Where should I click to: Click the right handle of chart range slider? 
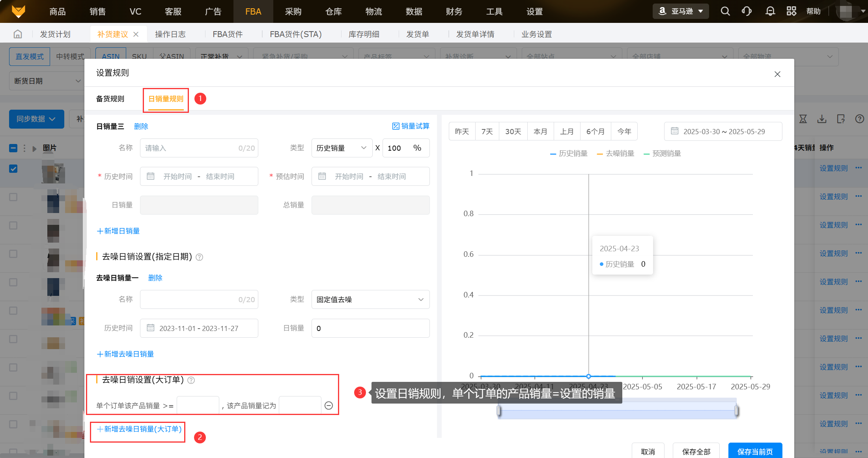[736, 411]
